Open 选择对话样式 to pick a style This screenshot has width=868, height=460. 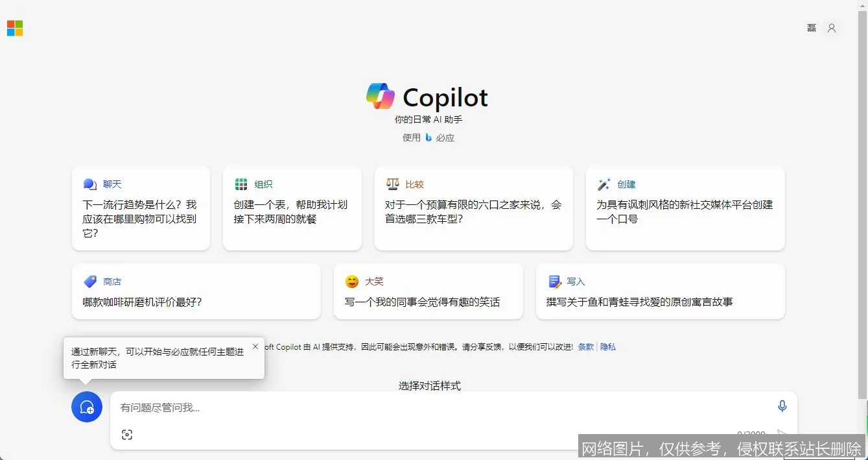coord(428,385)
